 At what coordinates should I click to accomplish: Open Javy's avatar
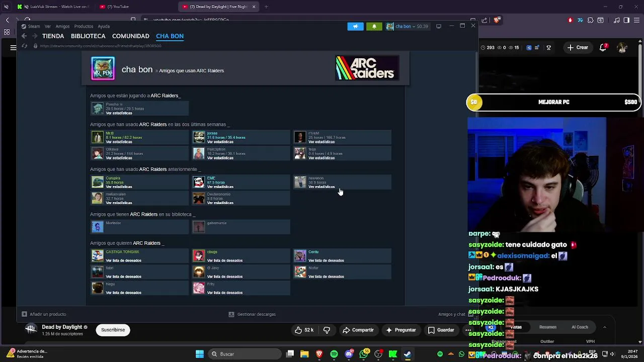pos(199,272)
